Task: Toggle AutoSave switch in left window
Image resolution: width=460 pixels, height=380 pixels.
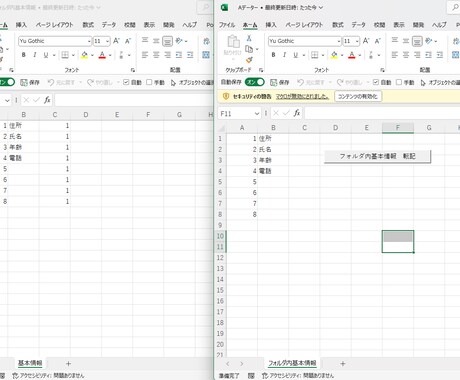Action: [x=7, y=82]
